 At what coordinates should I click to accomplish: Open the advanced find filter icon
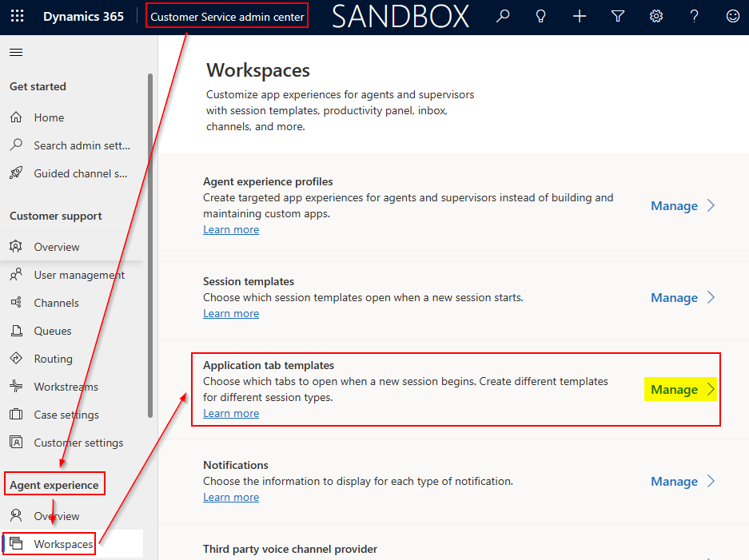click(x=618, y=16)
